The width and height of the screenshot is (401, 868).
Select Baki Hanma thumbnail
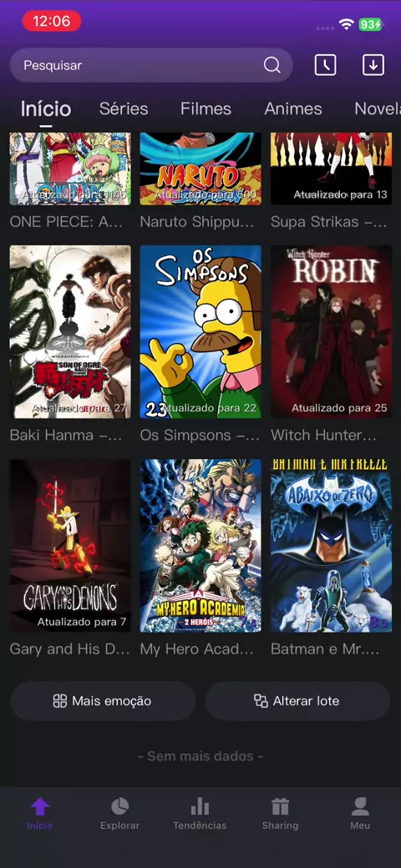tap(70, 332)
